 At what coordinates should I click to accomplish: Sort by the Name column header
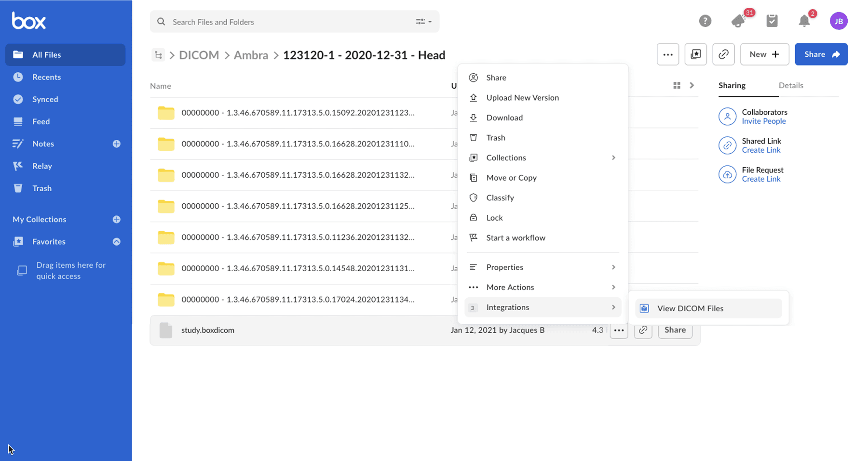click(x=161, y=86)
